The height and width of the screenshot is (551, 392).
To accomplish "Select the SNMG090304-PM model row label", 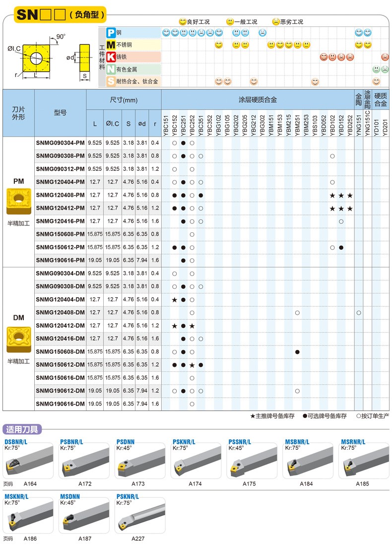I will coord(61,143).
